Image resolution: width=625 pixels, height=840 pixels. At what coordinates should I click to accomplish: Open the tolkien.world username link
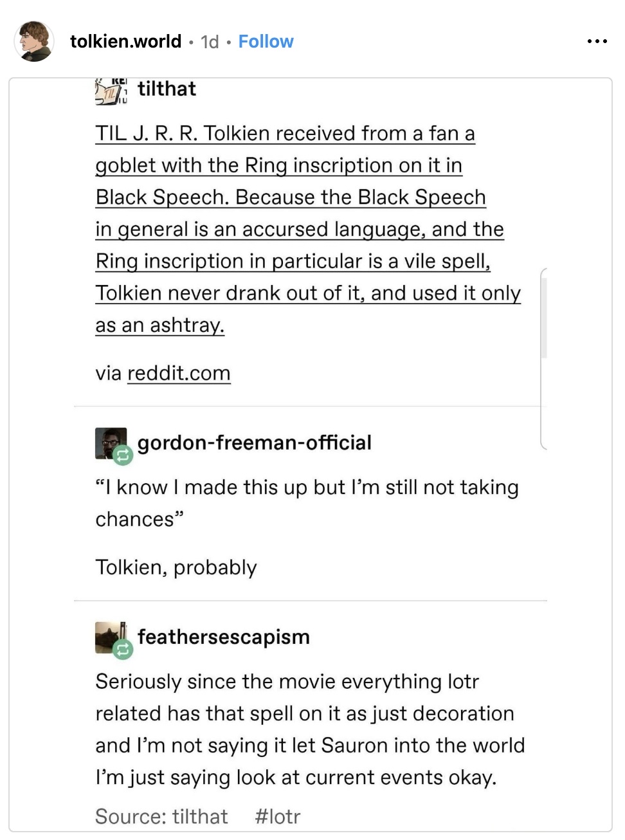[125, 42]
